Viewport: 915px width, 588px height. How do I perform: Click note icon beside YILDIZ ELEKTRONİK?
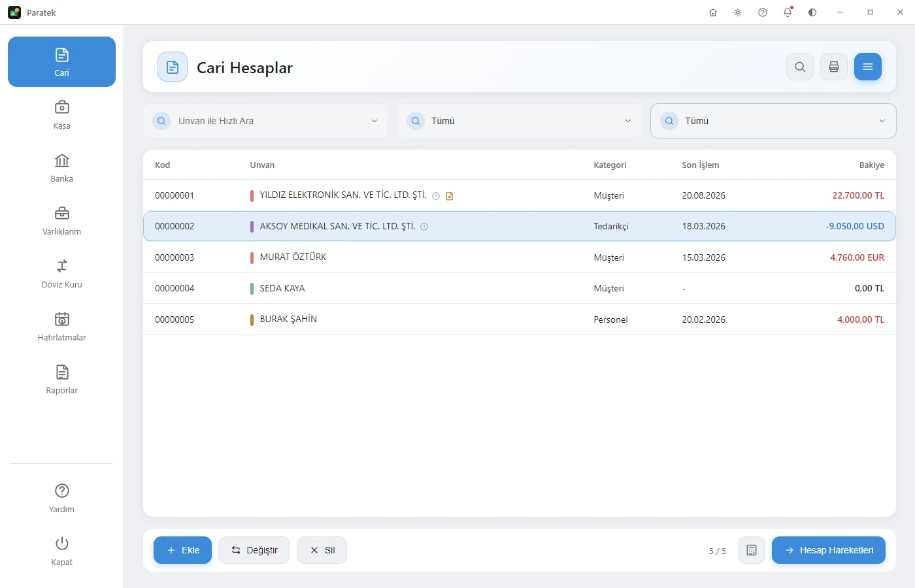tap(450, 196)
